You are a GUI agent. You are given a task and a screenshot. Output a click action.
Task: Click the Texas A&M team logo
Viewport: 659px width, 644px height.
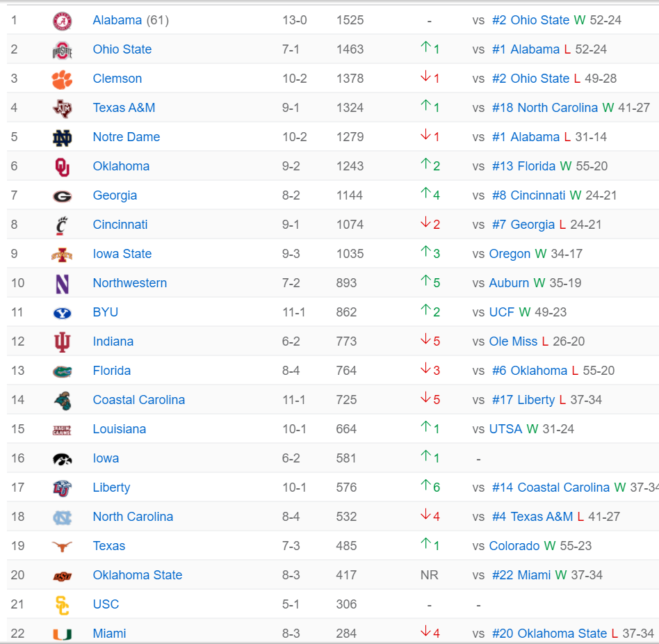[x=62, y=108]
